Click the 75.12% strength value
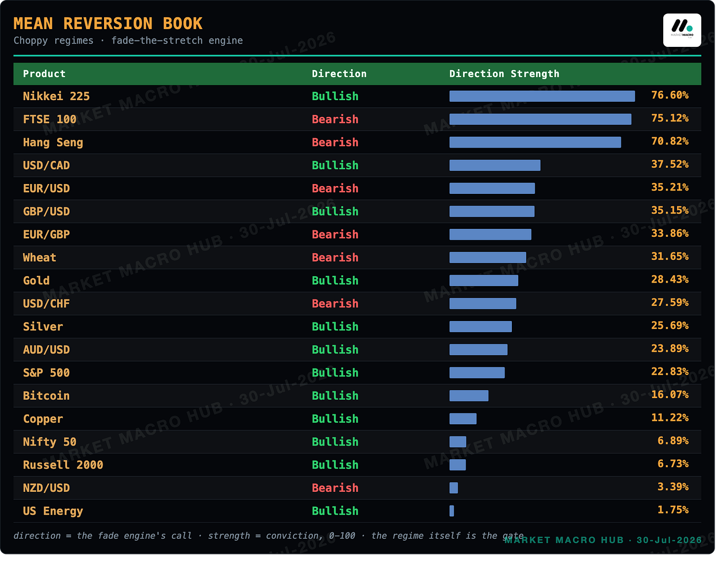The width and height of the screenshot is (718, 588). click(x=670, y=118)
